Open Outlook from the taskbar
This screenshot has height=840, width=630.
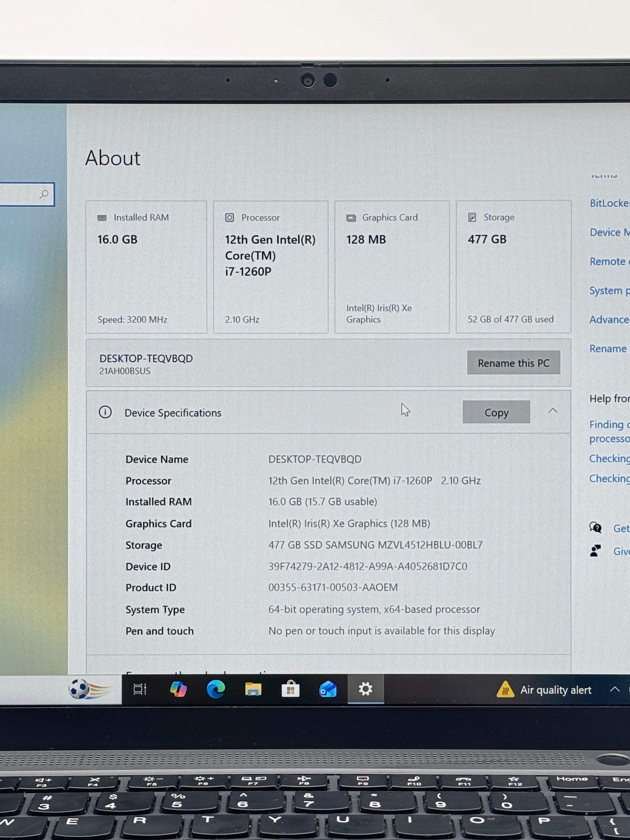click(328, 689)
